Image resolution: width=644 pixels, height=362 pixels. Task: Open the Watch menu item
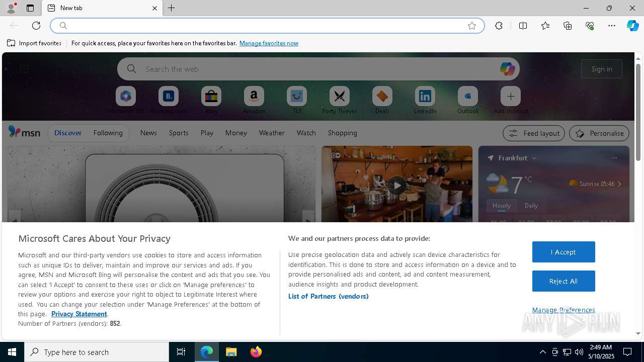pyautogui.click(x=306, y=133)
